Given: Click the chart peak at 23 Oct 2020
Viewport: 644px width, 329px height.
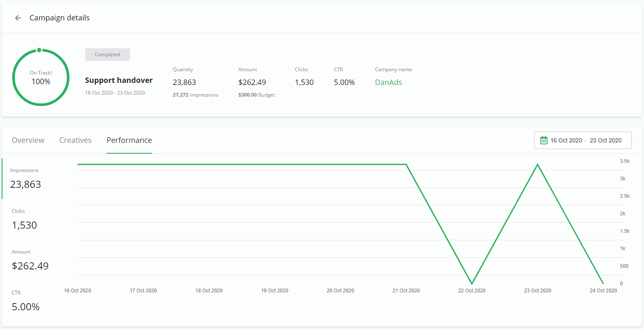Looking at the screenshot, I should pos(538,164).
